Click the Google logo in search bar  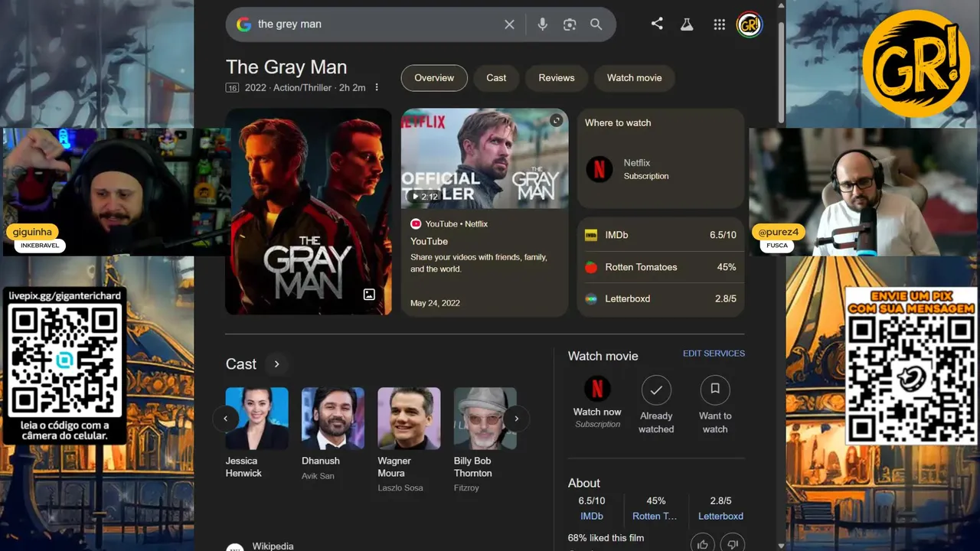pyautogui.click(x=243, y=24)
